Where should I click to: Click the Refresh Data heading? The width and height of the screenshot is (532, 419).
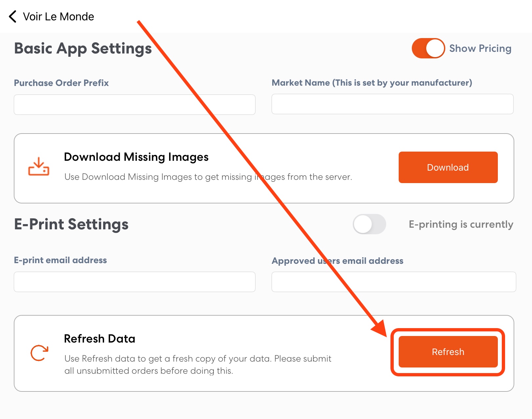point(100,339)
